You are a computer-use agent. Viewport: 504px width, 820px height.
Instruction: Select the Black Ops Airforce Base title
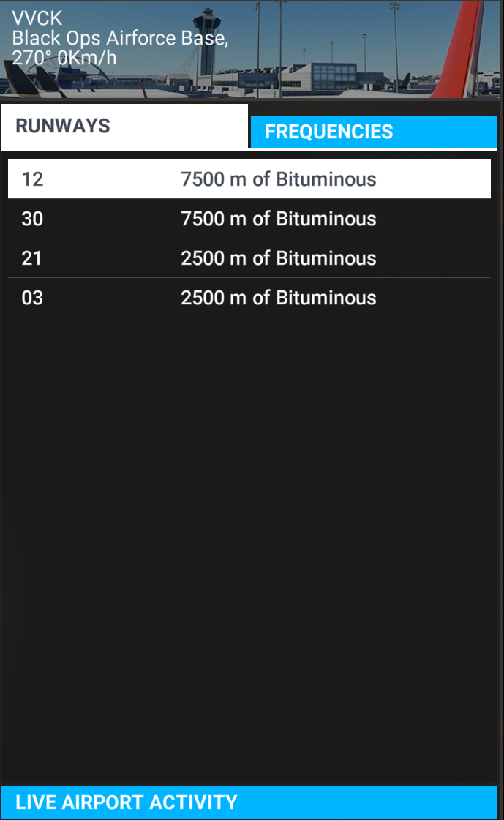click(121, 38)
